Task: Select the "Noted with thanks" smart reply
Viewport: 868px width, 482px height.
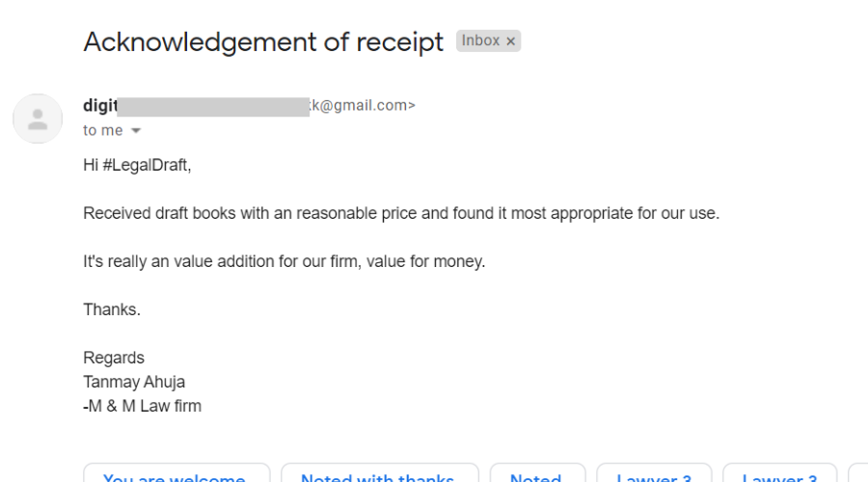Action: pyautogui.click(x=380, y=473)
